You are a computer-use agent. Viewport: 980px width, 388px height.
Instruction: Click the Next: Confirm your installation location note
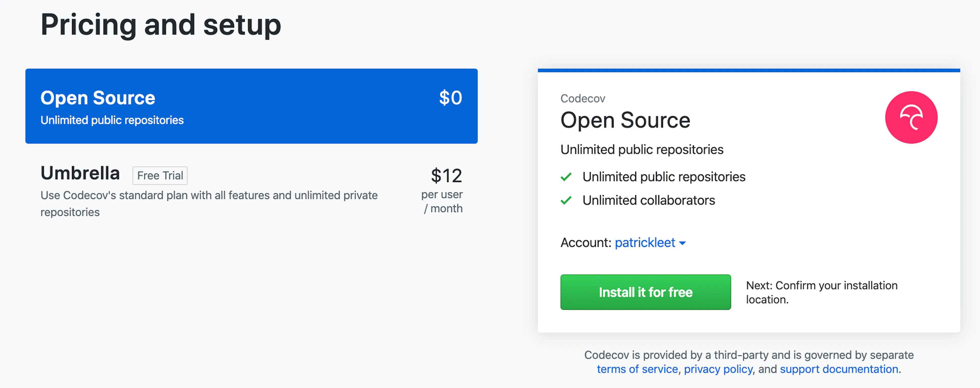[822, 292]
